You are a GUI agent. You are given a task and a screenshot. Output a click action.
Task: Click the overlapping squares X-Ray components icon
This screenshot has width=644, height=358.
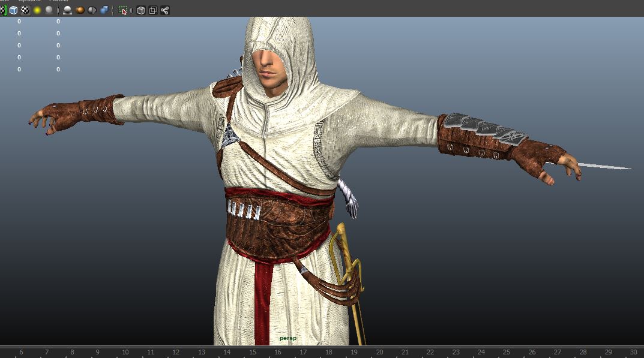pyautogui.click(x=152, y=10)
